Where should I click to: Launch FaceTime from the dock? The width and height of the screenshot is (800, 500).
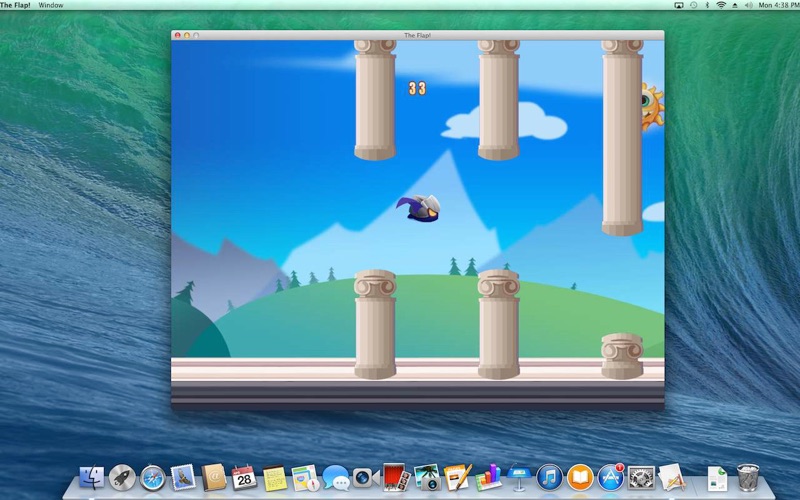366,478
